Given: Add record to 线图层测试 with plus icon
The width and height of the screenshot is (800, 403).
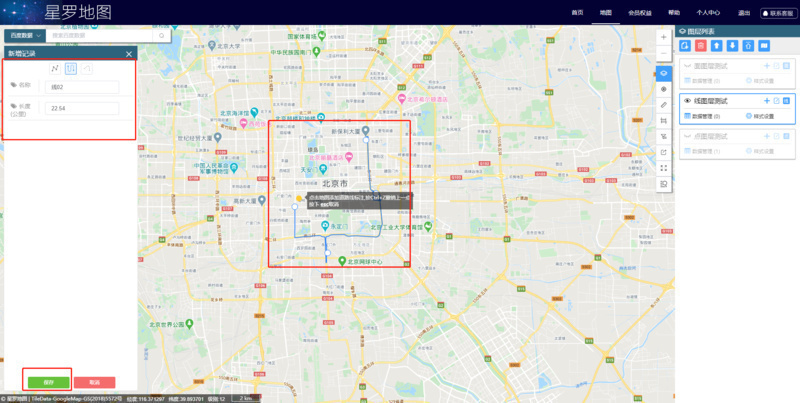Looking at the screenshot, I should 767,101.
